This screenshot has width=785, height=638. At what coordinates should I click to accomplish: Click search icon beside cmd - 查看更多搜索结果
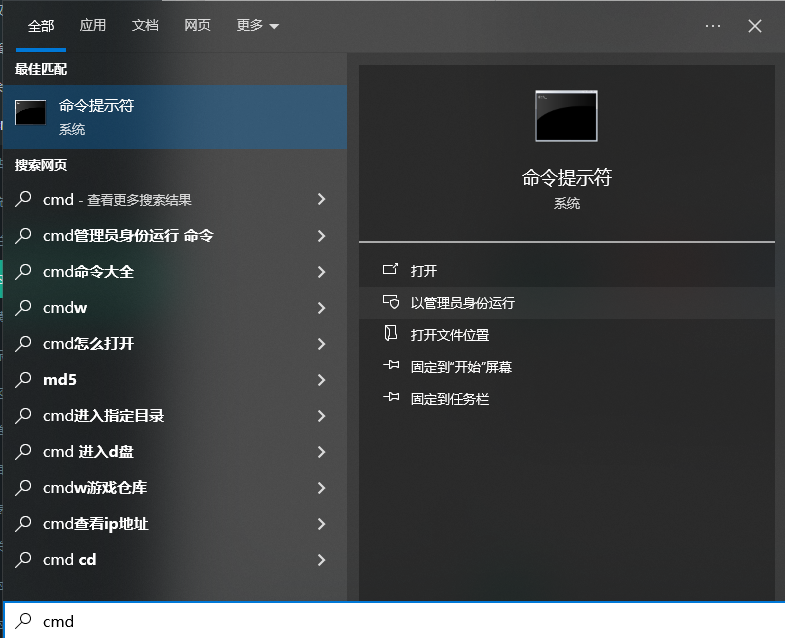pyautogui.click(x=23, y=199)
